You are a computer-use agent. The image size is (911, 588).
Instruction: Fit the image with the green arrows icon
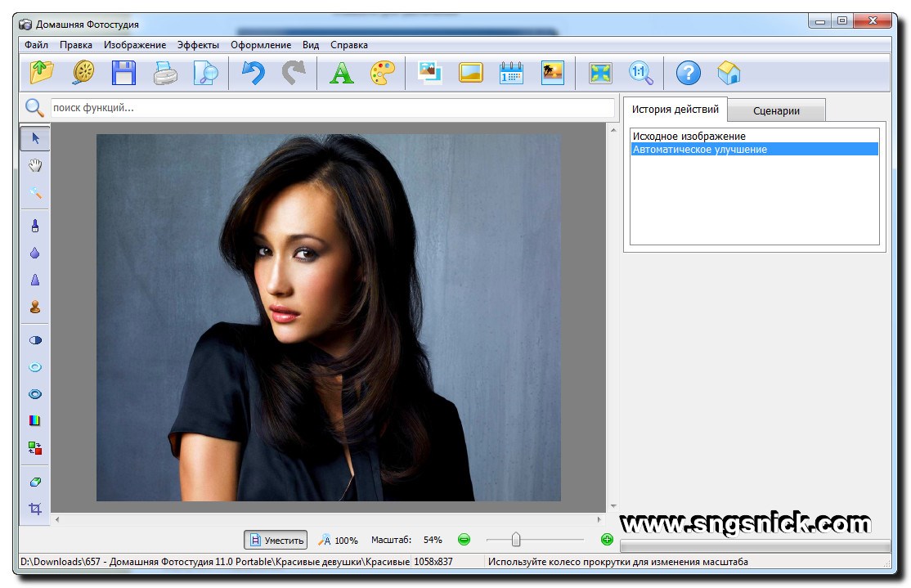[x=600, y=74]
